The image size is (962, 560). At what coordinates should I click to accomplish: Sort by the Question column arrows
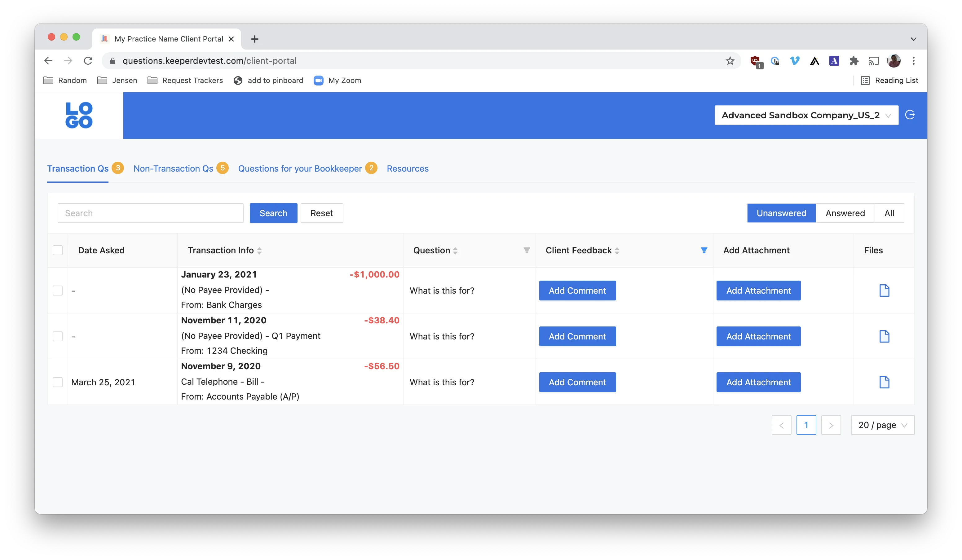pyautogui.click(x=455, y=251)
